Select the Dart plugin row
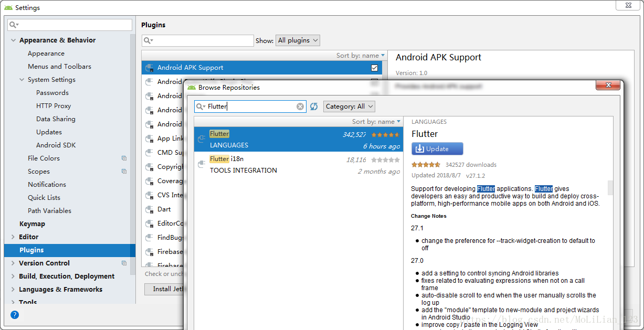 click(164, 209)
